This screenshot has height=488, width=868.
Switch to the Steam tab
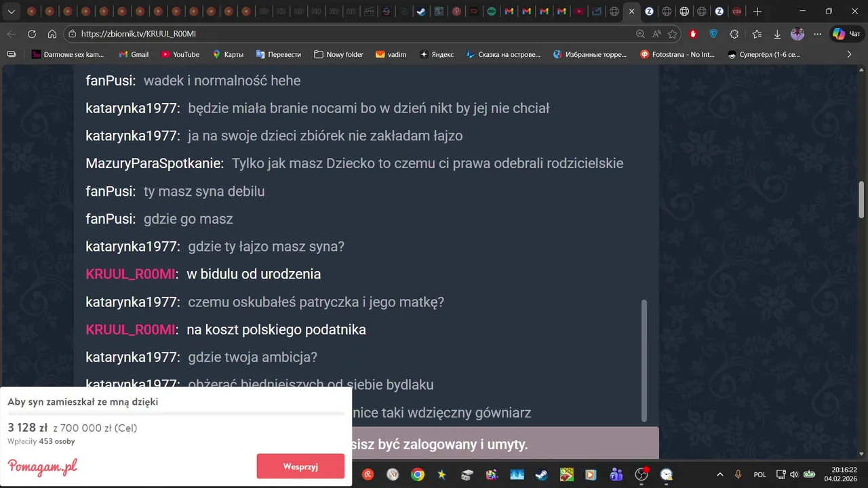pyautogui.click(x=421, y=12)
